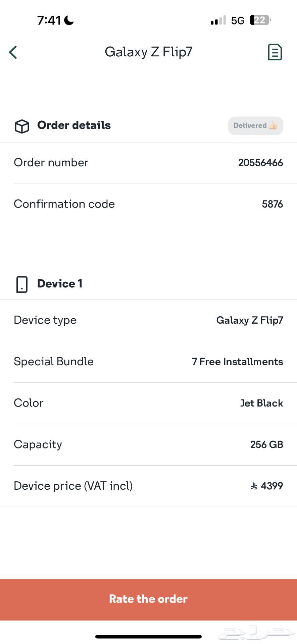
Task: Open the Device price row
Action: point(148,486)
